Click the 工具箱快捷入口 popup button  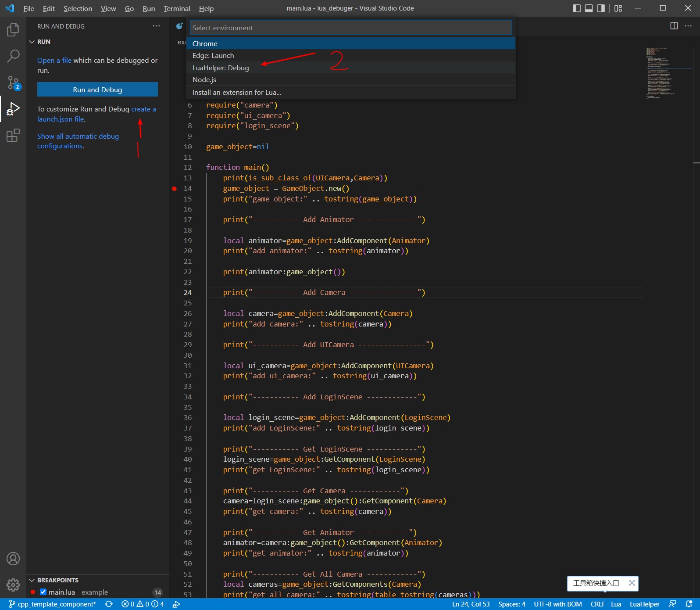pyautogui.click(x=596, y=583)
